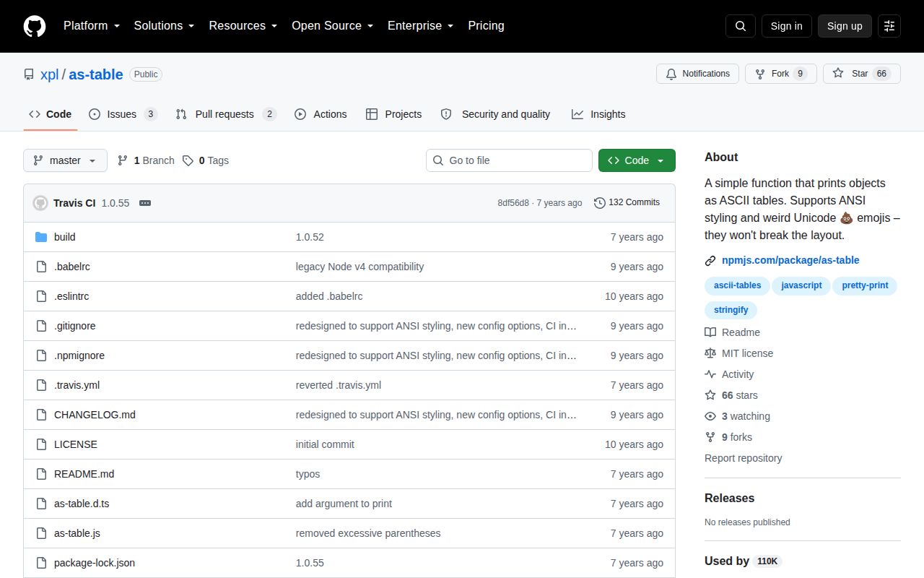
Task: Open the .gitignore file
Action: [75, 326]
